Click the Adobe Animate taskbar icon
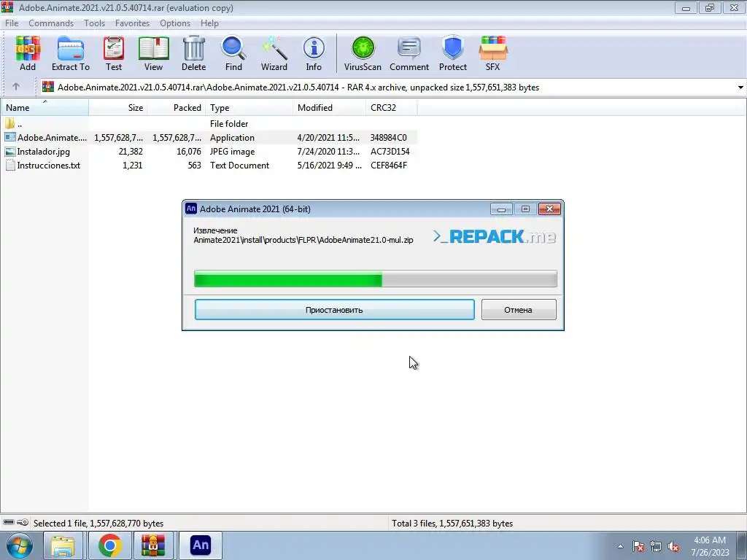The image size is (747, 560). pyautogui.click(x=201, y=545)
